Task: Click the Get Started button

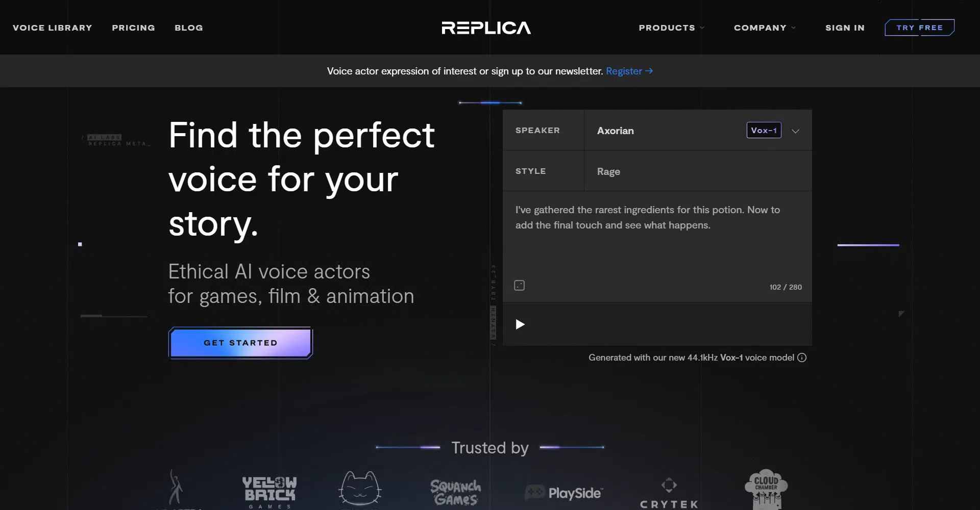Action: 240,343
